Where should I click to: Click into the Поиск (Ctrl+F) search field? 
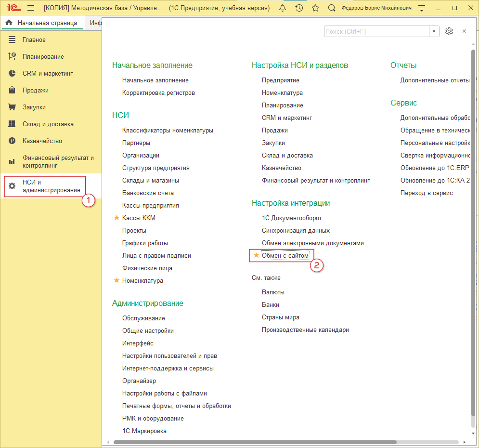(x=376, y=31)
